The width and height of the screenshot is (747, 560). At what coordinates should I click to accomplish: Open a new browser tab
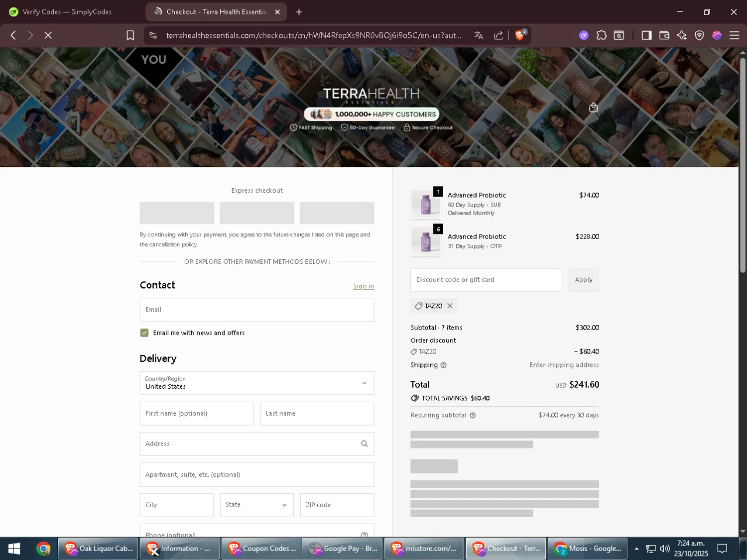(299, 12)
